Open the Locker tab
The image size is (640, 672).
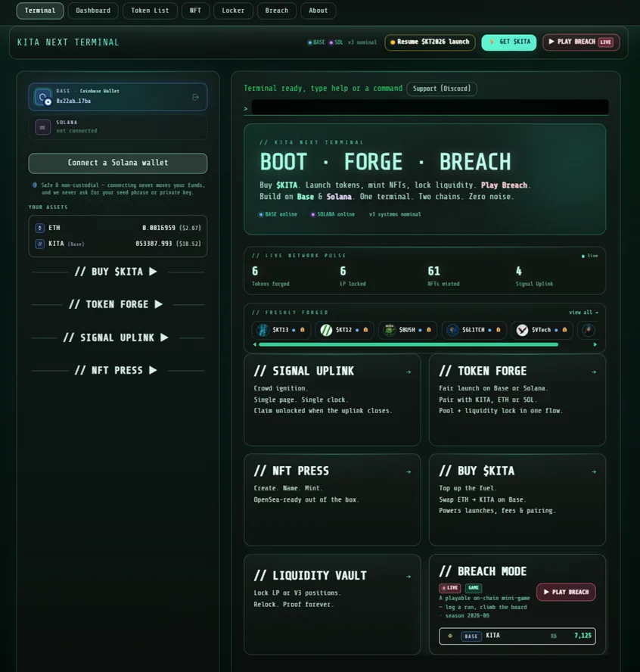[x=233, y=11]
